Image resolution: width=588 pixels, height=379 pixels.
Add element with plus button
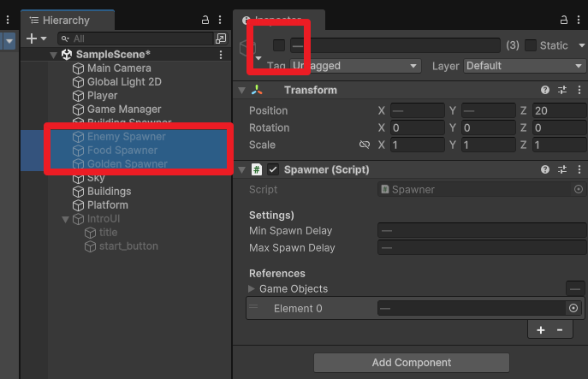(x=541, y=330)
